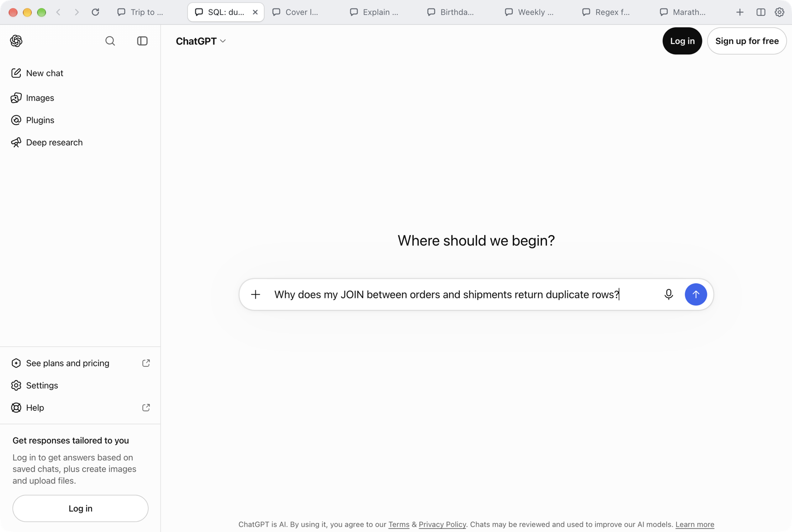The height and width of the screenshot is (532, 792).
Task: Toggle the browser split view icon
Action: 761,12
